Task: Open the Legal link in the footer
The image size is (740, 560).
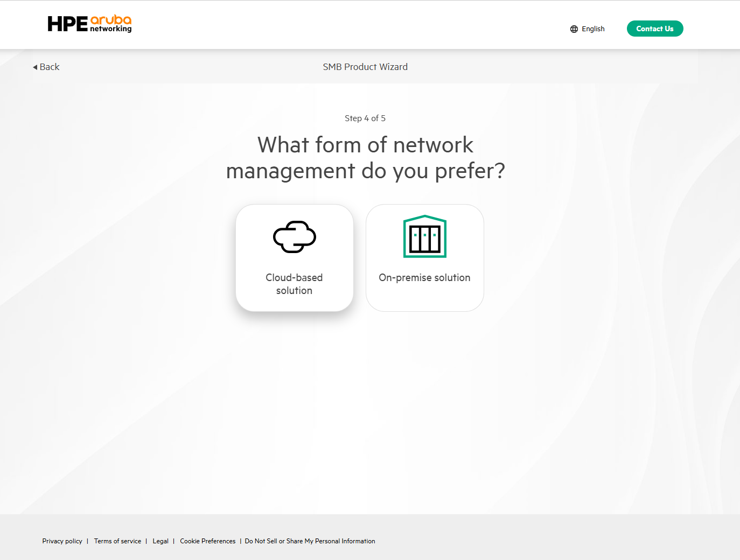Action: tap(160, 541)
